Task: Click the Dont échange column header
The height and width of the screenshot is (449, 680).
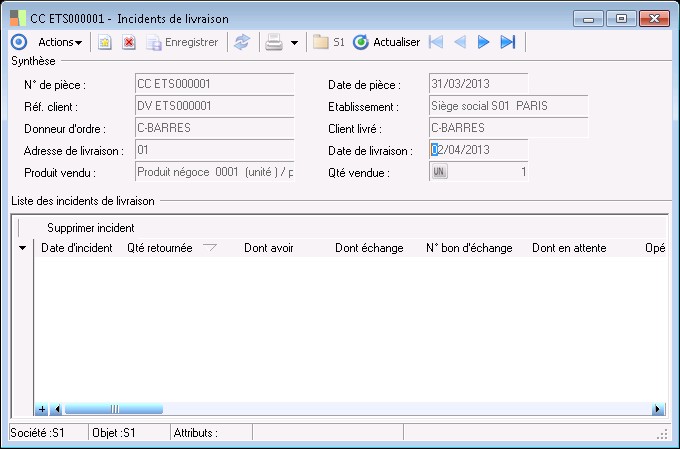Action: tap(369, 248)
